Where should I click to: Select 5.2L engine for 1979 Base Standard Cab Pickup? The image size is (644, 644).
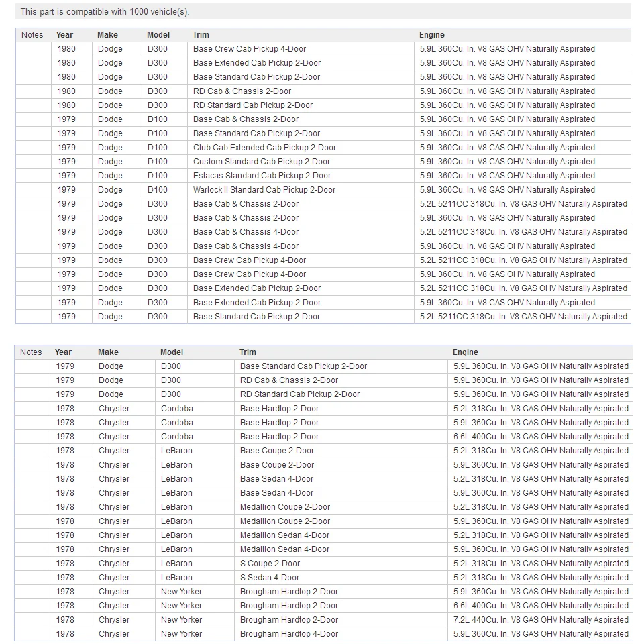tap(523, 317)
